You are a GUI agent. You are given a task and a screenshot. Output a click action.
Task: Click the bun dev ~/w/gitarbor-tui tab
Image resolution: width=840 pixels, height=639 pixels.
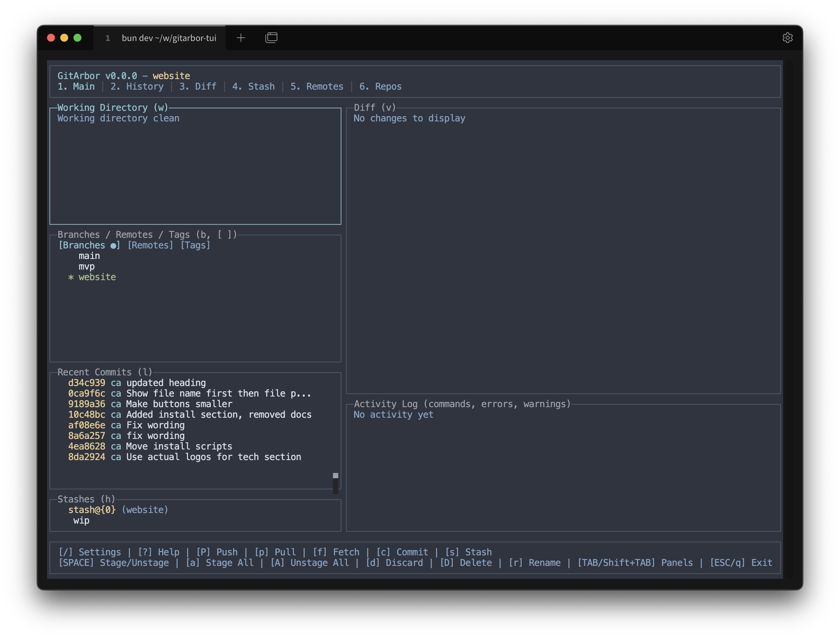tap(169, 38)
